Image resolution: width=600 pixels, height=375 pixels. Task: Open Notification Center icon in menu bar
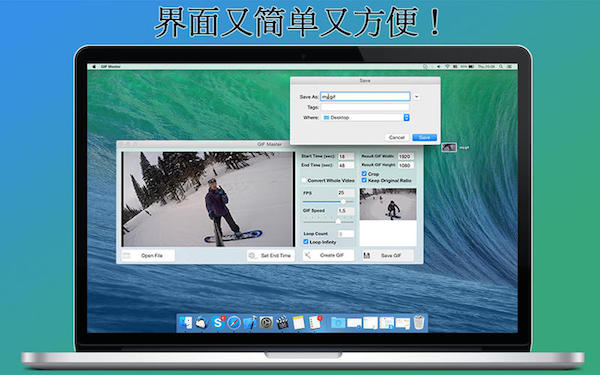509,67
